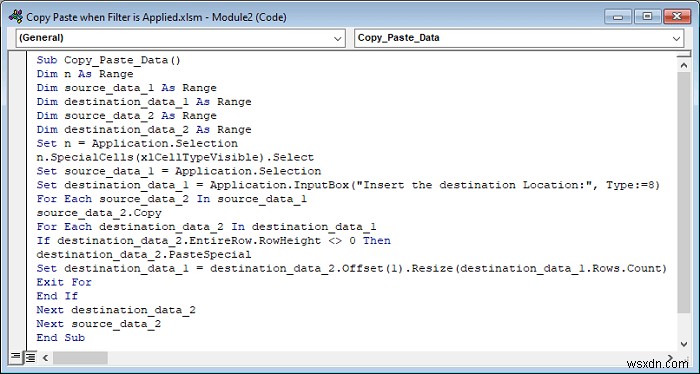Screen dimensions: 700x374
Task: Click line 'Dim destination_data_1 As Range'
Action: click(144, 102)
